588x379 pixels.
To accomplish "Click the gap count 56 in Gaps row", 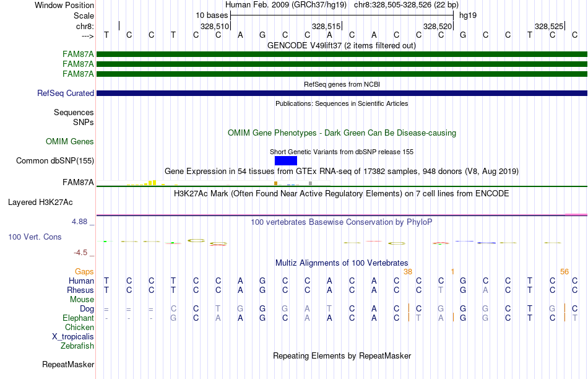I will tap(564, 271).
